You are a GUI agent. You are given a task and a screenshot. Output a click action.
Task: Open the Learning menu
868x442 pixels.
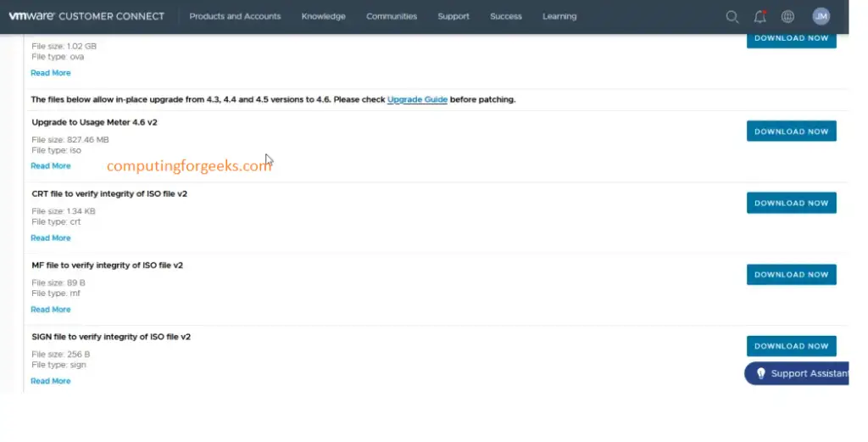(x=559, y=17)
